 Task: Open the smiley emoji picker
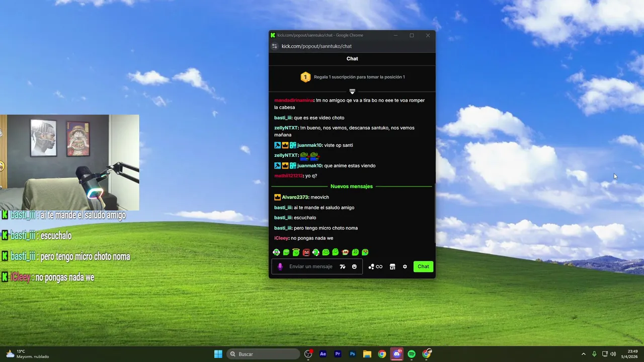(x=354, y=266)
